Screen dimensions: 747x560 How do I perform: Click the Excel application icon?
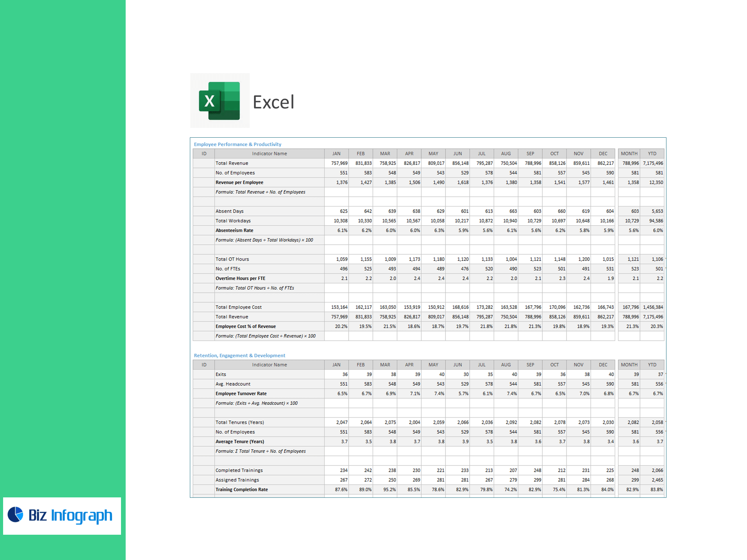tap(219, 101)
